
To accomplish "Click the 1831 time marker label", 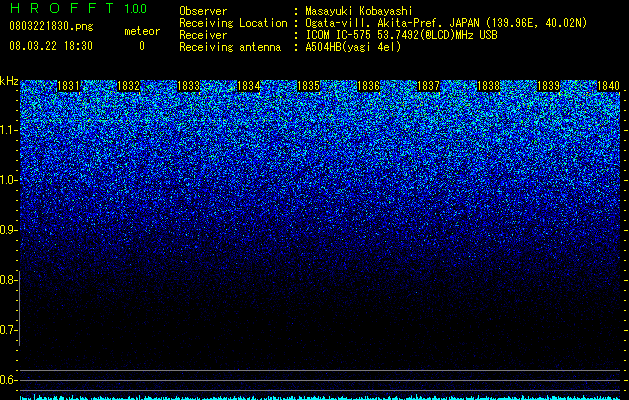I will click(69, 86).
